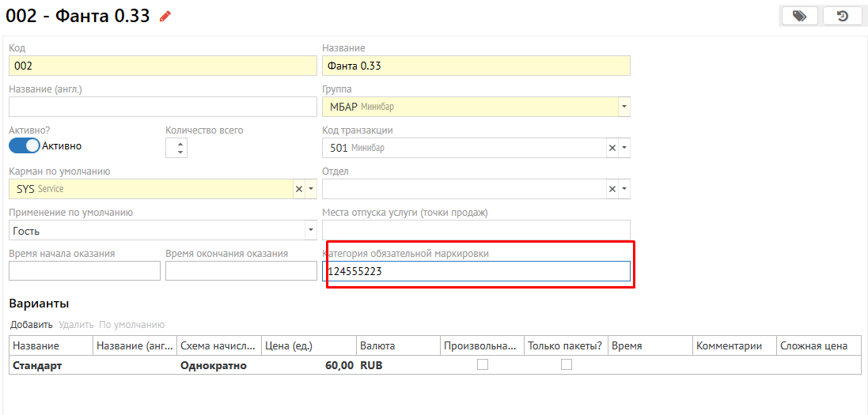Click Места отпуска услуги input field
Screen dimensions: 868x415
(x=476, y=230)
